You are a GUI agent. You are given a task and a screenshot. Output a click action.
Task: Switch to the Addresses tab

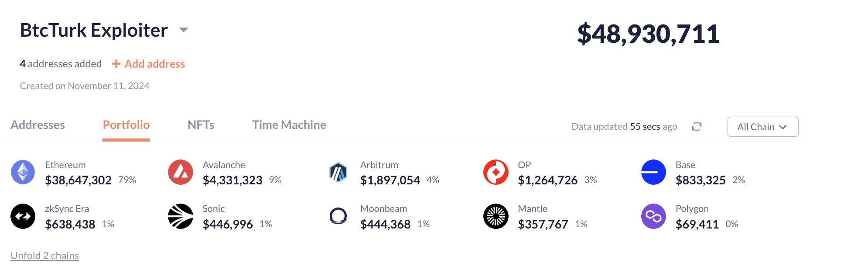click(x=38, y=125)
